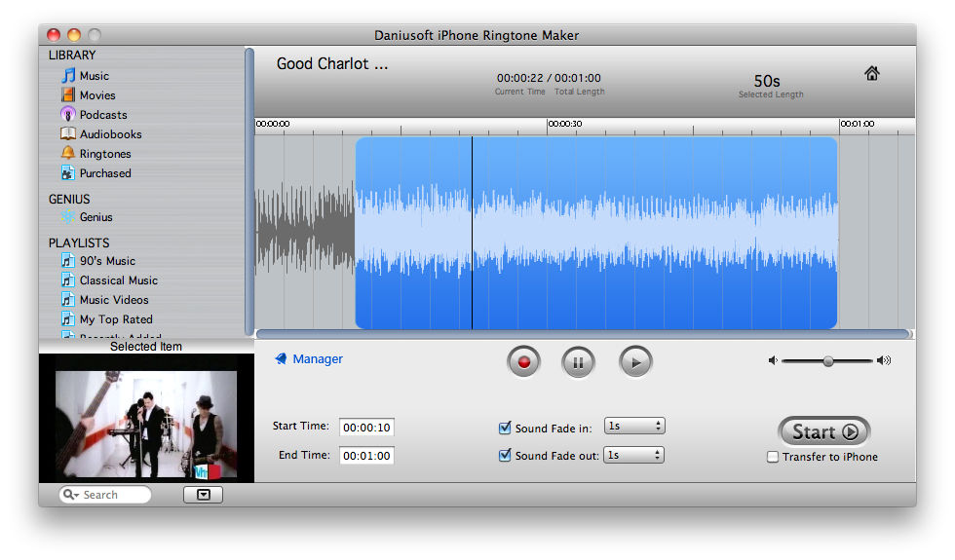
Task: Open the Ringtones bell icon
Action: [x=68, y=154]
